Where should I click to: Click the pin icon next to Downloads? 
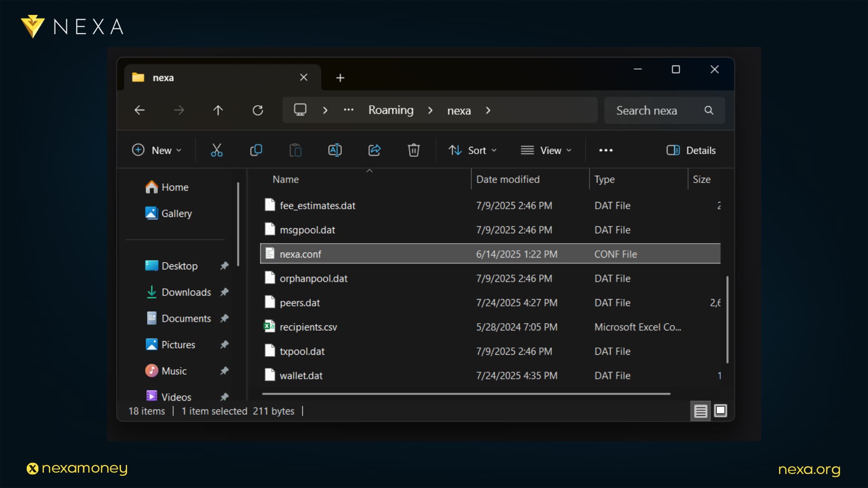(224, 292)
